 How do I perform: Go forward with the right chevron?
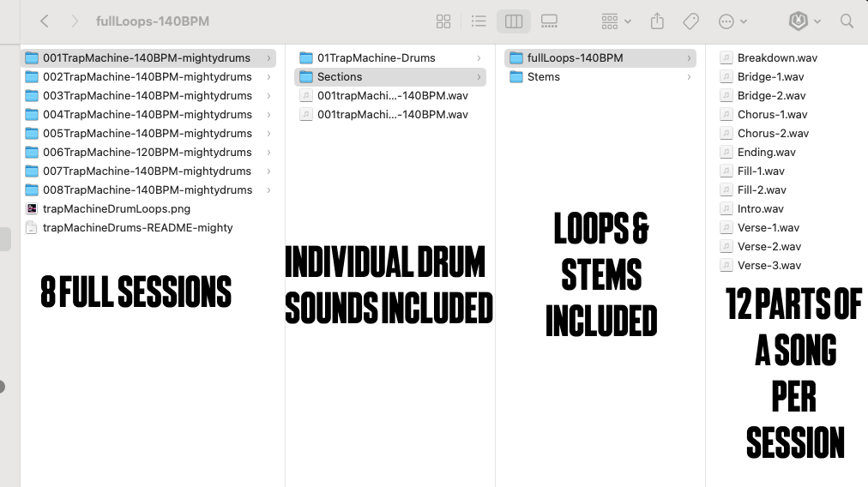coord(75,21)
